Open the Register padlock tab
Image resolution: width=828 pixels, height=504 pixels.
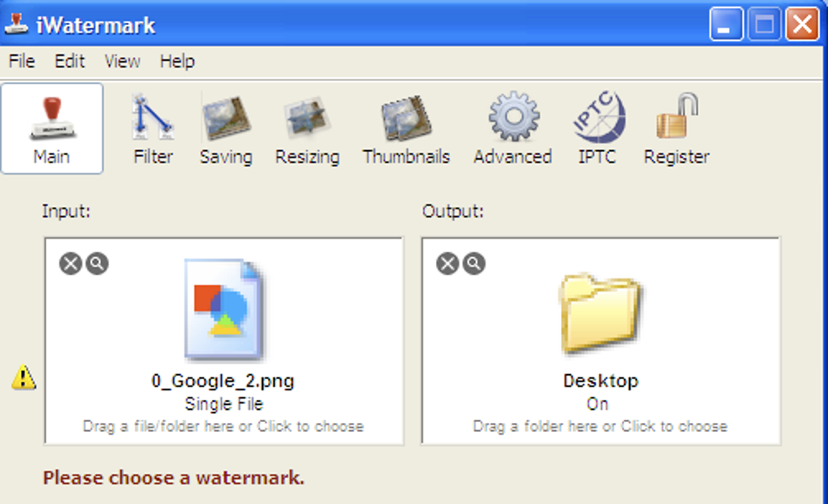(676, 129)
